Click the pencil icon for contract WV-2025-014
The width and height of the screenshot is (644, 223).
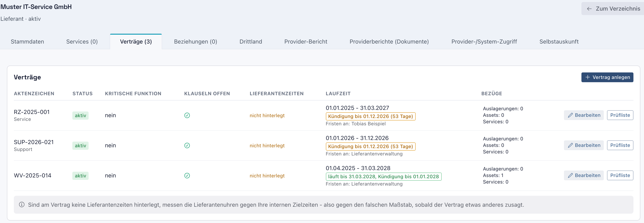570,175
